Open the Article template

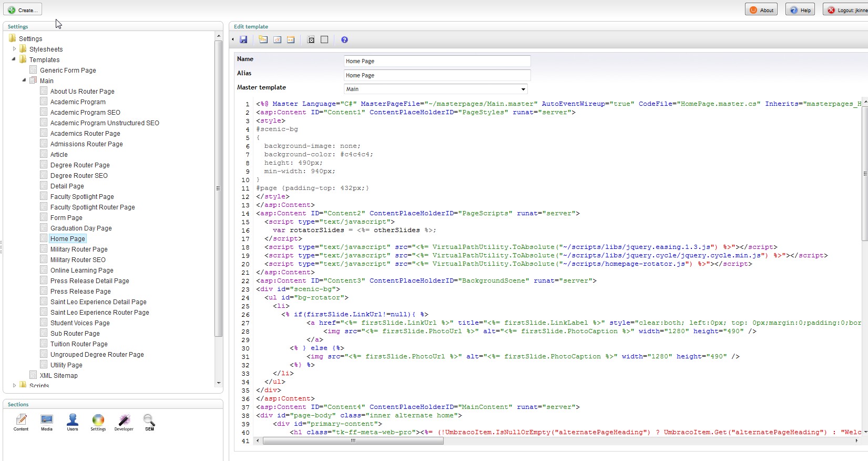[x=59, y=154]
